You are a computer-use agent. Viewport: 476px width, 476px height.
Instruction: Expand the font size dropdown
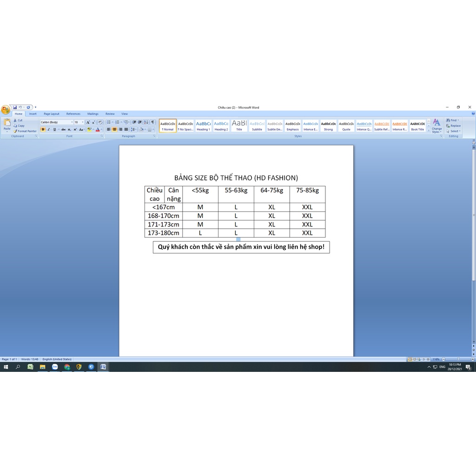coord(83,122)
